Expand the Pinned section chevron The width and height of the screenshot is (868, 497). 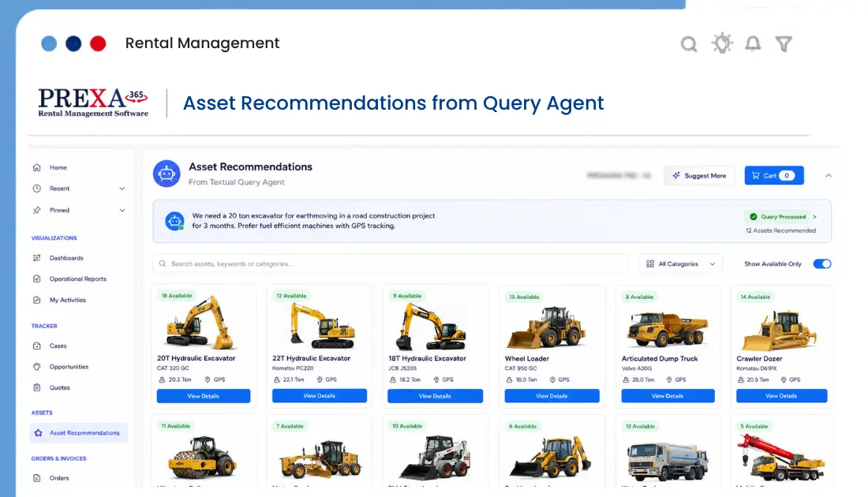tap(122, 211)
